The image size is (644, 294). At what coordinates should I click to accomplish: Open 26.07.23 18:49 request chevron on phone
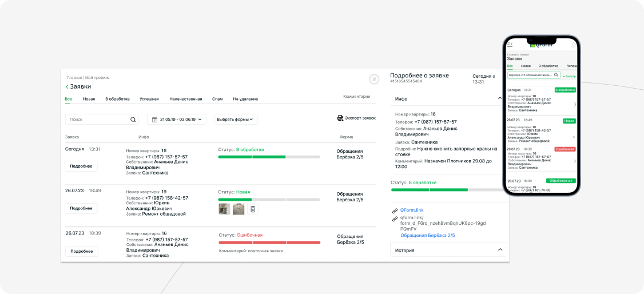pos(574,137)
